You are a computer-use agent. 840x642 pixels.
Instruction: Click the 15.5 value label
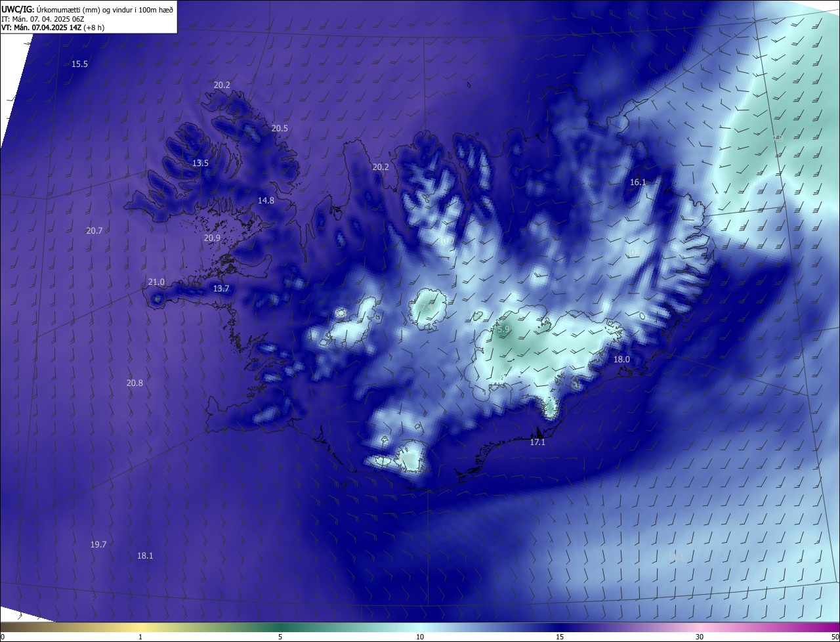79,64
